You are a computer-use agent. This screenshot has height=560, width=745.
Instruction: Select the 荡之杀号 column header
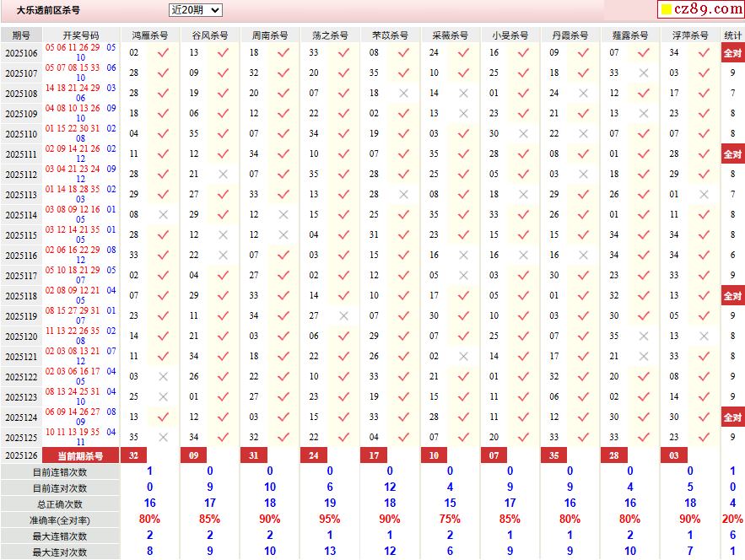tap(330, 35)
